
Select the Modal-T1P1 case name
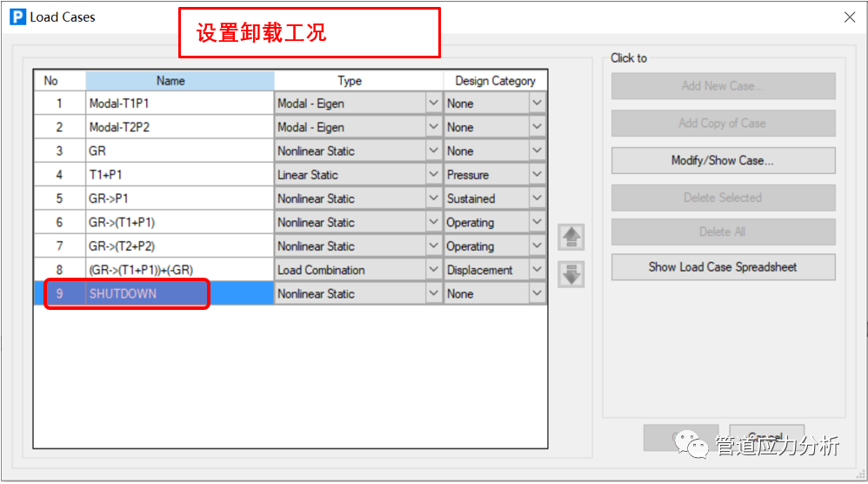(x=180, y=103)
